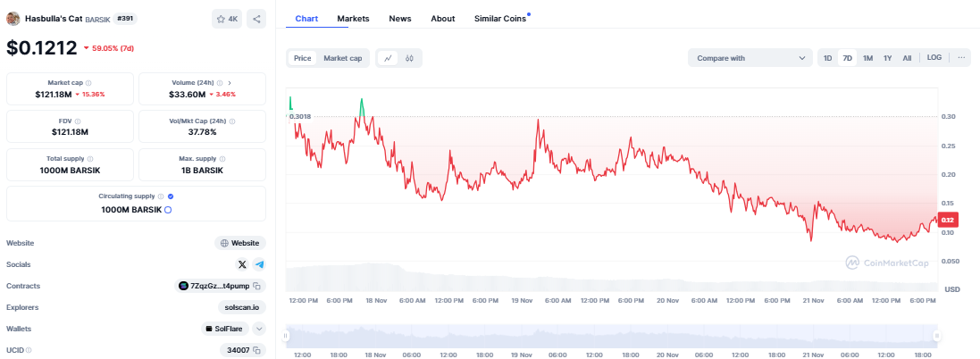The image size is (980, 359).
Task: Click circulating supply progress circle icon
Action: coord(167,210)
